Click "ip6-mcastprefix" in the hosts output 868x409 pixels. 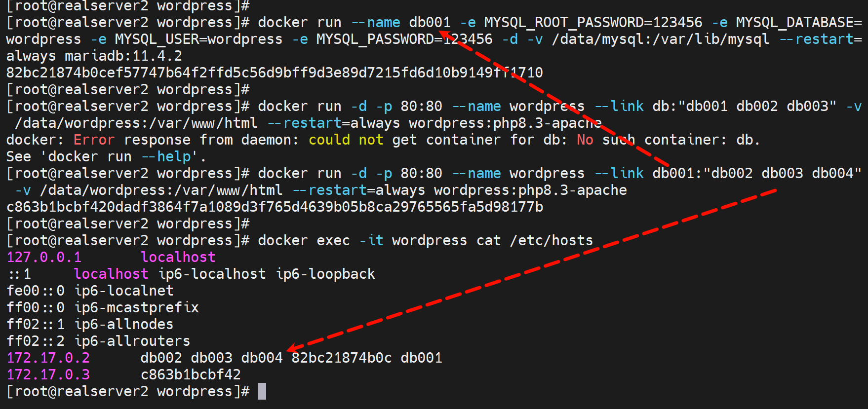pyautogui.click(x=136, y=307)
